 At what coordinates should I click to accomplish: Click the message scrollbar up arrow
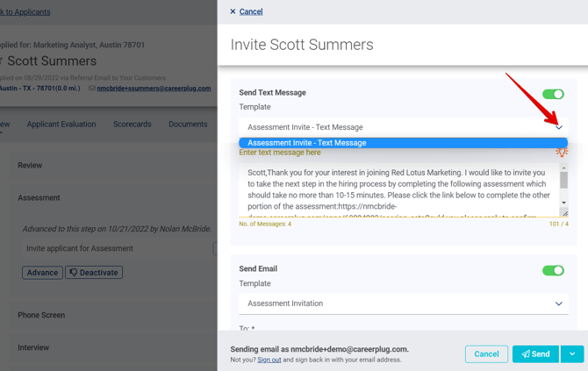tap(563, 168)
